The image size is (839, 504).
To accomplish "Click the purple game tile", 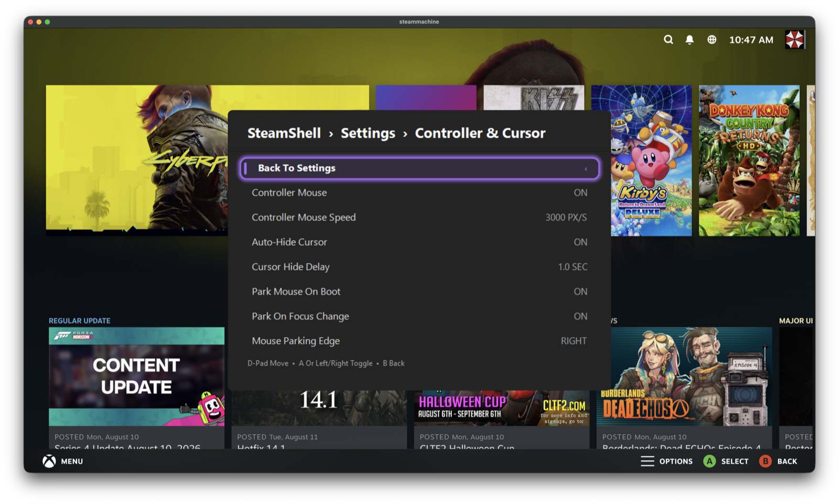I will [x=426, y=98].
